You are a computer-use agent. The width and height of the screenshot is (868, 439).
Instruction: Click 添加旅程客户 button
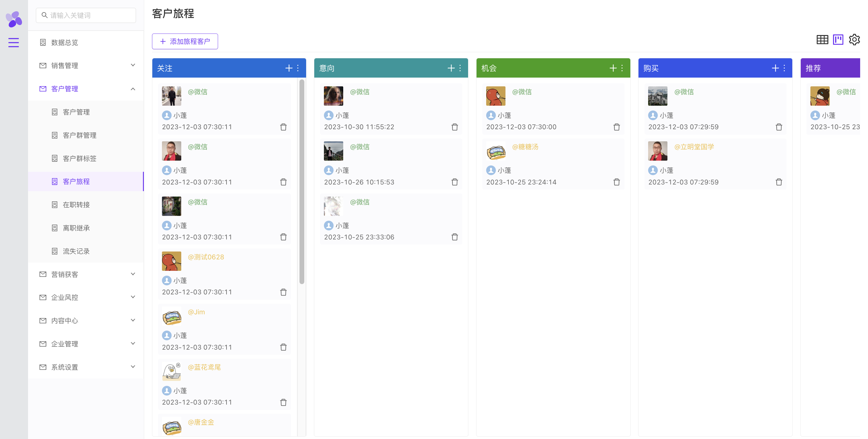(185, 41)
